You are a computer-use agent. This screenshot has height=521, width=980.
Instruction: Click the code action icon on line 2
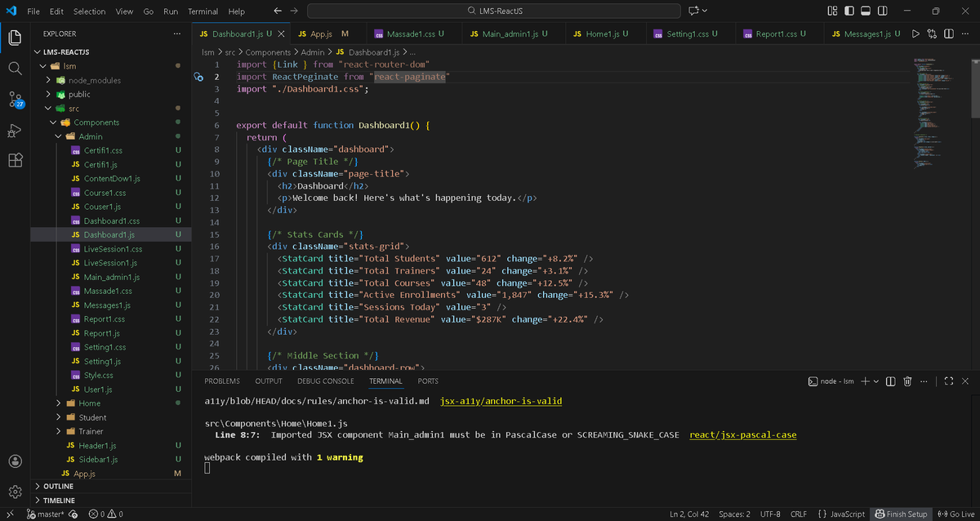pos(198,77)
